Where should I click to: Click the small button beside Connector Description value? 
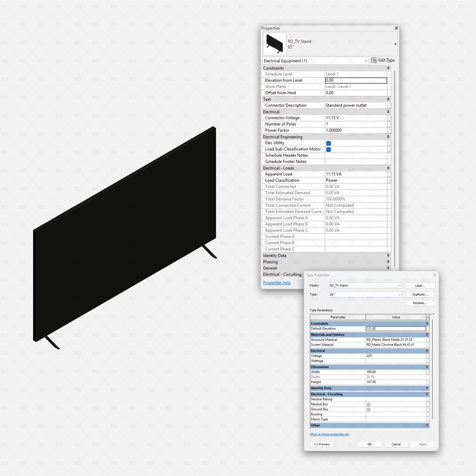(389, 106)
